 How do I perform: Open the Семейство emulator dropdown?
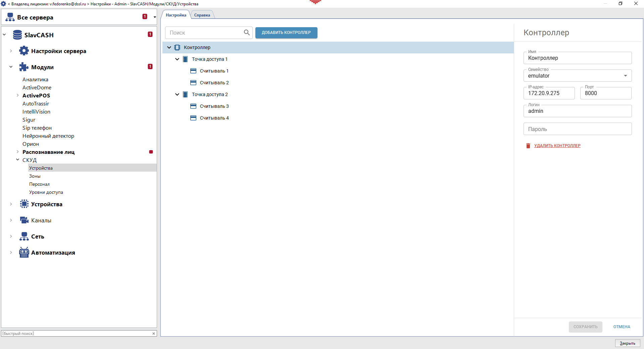point(625,76)
